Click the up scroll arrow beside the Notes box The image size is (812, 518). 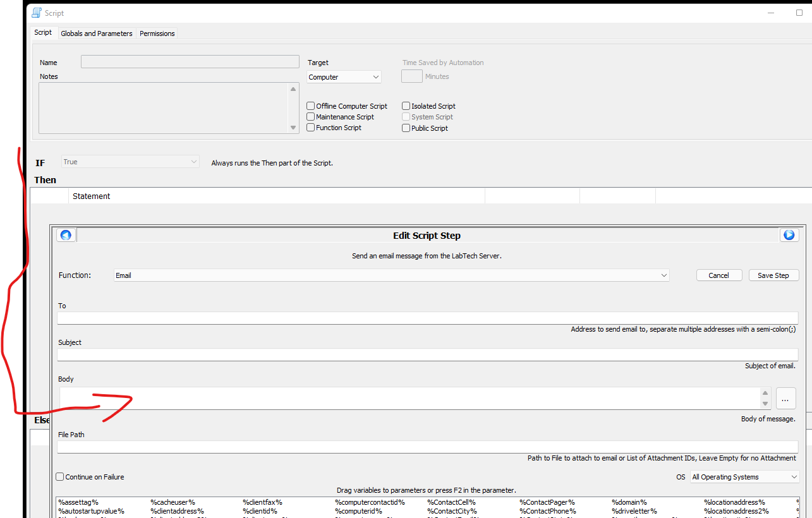point(293,88)
